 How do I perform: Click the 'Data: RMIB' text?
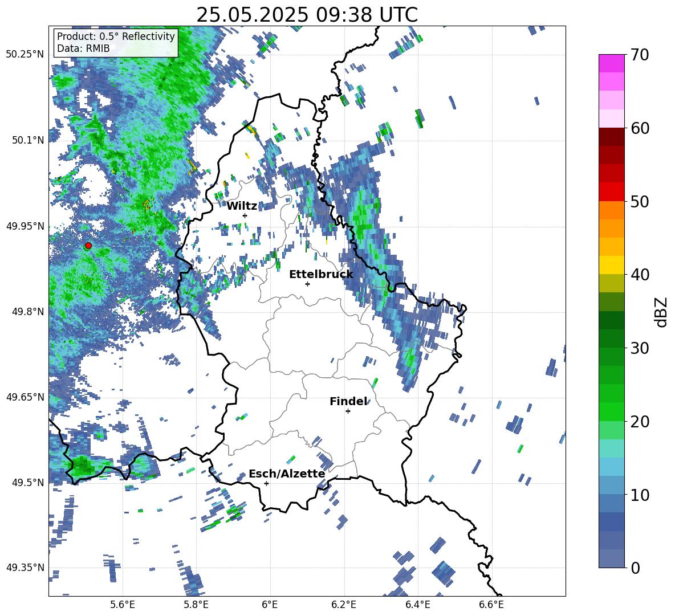click(83, 48)
